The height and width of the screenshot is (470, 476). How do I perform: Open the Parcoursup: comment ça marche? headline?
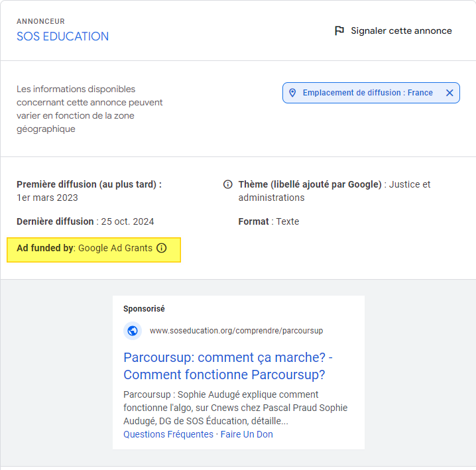tap(228, 366)
